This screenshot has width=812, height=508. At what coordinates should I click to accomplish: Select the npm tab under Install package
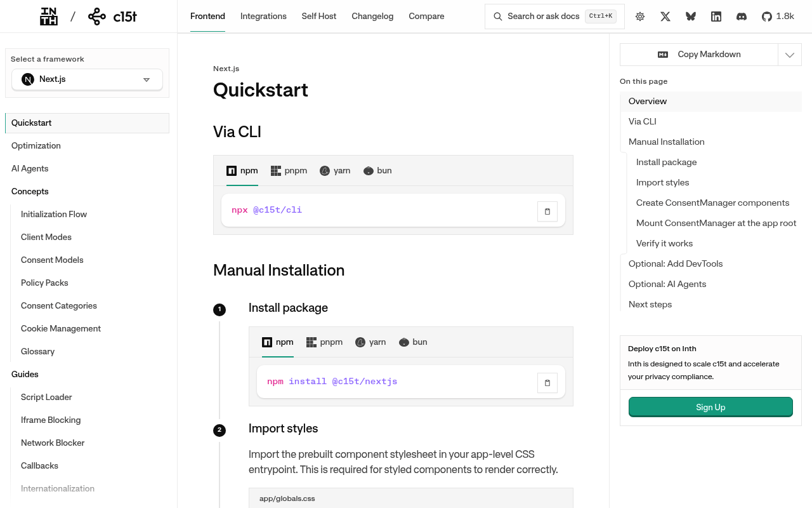(x=278, y=342)
